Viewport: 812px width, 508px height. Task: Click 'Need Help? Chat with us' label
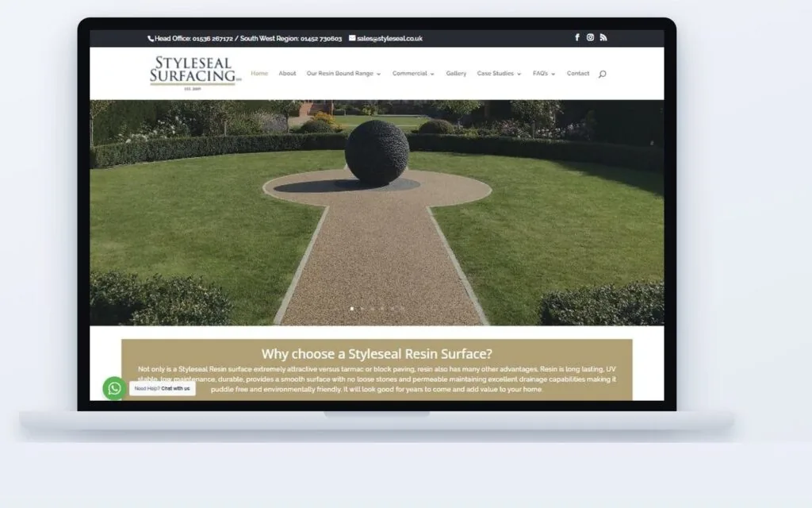[162, 388]
